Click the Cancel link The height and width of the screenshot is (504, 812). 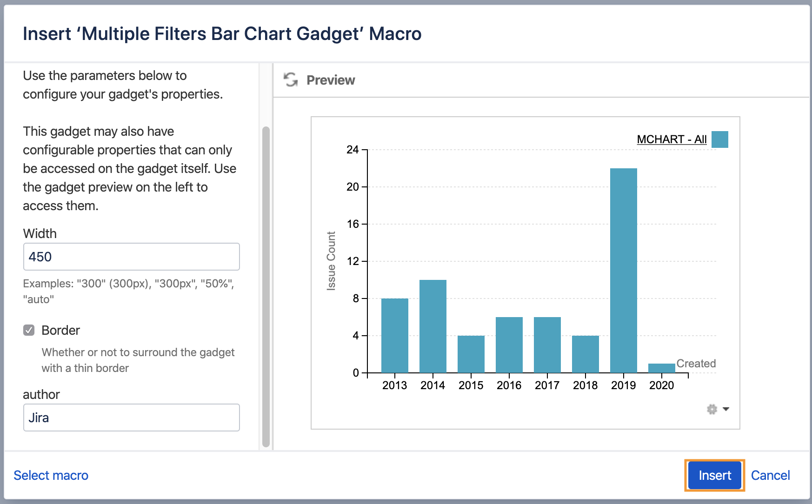(x=770, y=475)
